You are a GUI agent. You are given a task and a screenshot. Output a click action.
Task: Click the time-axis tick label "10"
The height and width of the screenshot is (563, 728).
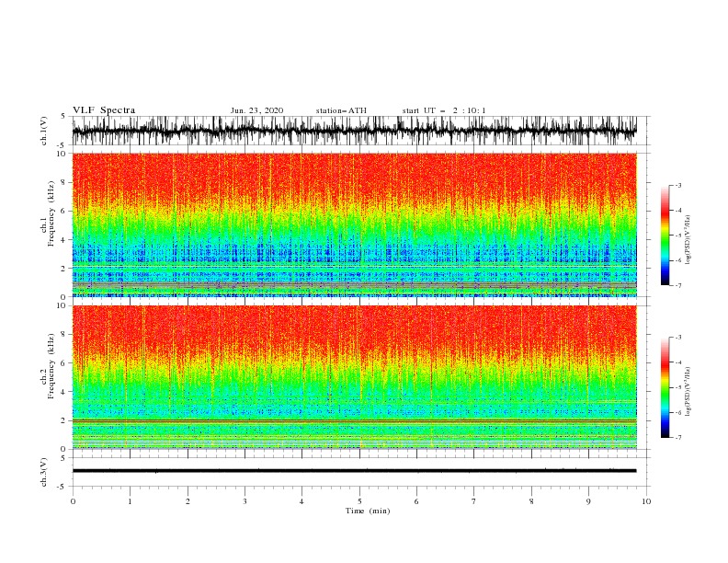pyautogui.click(x=646, y=501)
